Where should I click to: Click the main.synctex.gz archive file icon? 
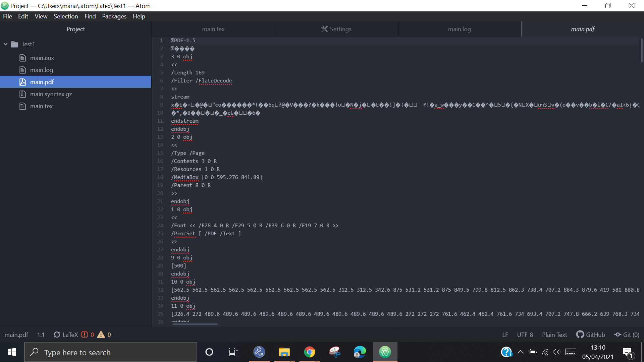pos(22,94)
